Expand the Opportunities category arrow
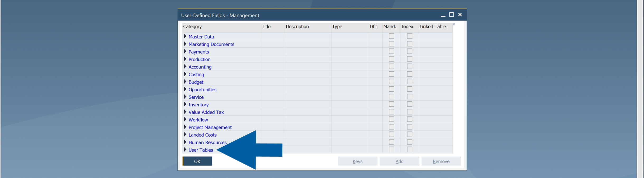The width and height of the screenshot is (644, 178). 185,89
